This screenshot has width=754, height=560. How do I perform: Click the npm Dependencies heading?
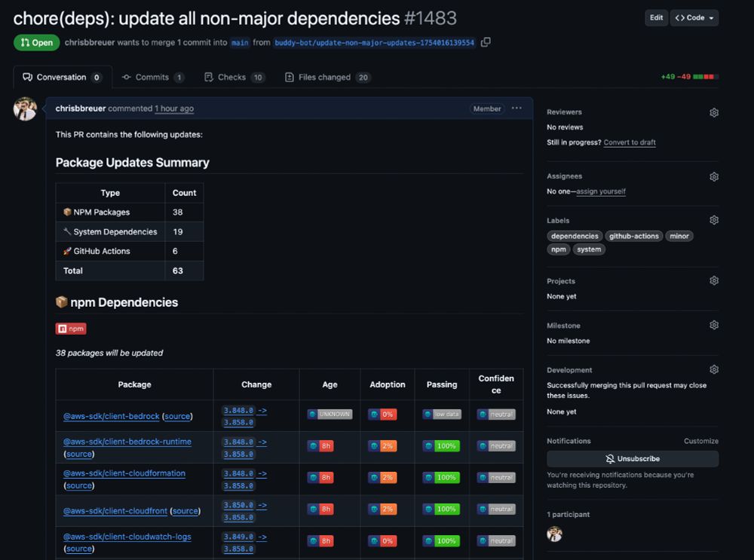point(117,302)
